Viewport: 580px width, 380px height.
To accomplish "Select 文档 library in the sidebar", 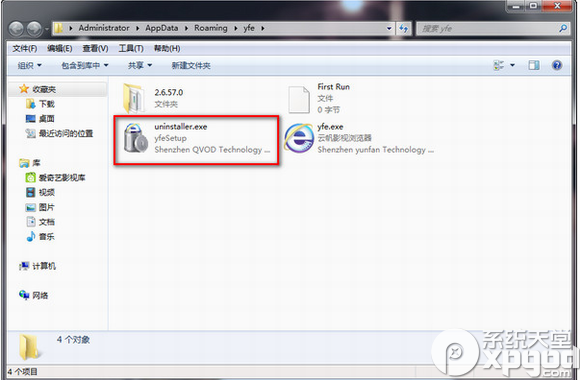I will pyautogui.click(x=47, y=222).
